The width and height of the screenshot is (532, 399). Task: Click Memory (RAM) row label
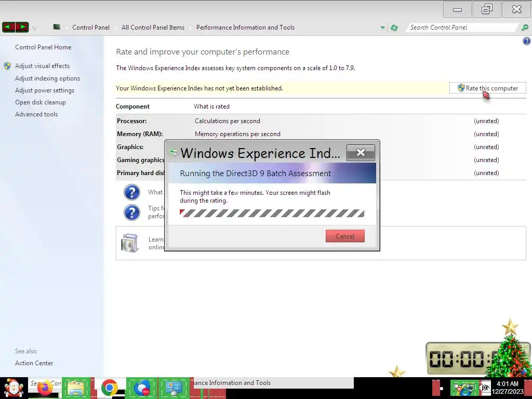point(140,134)
